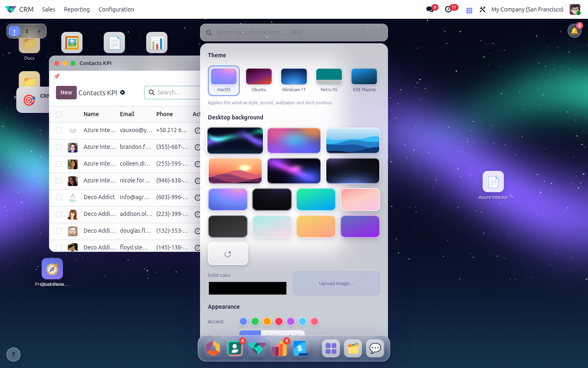
Task: Check the vauxoo@y… row checkbox
Action: point(59,130)
